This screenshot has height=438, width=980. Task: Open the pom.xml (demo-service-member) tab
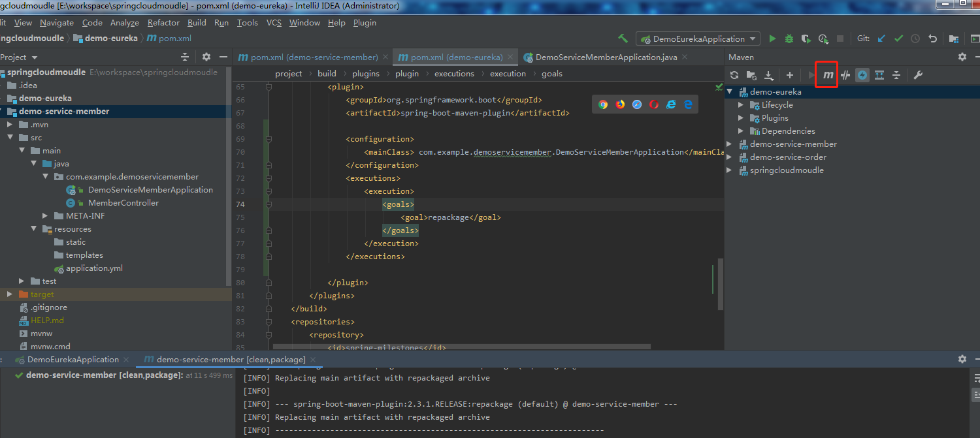[310, 57]
